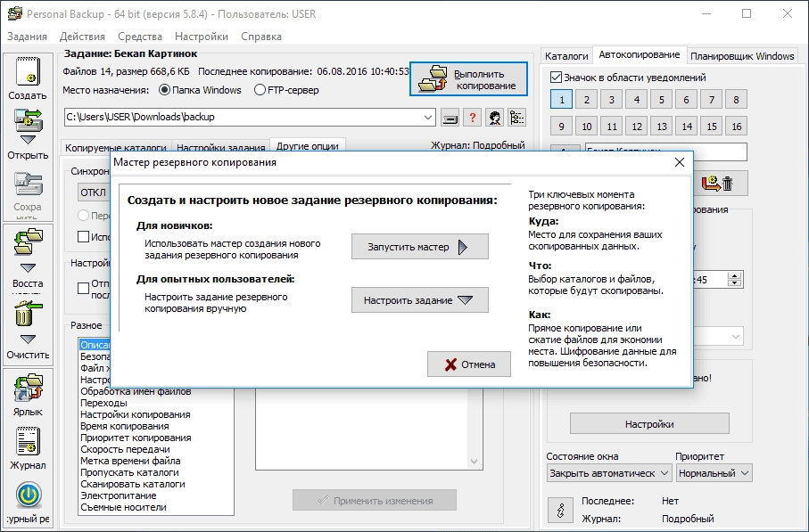Click the Ярлык shortcut icon
Image resolution: width=809 pixels, height=532 pixels.
click(x=28, y=388)
